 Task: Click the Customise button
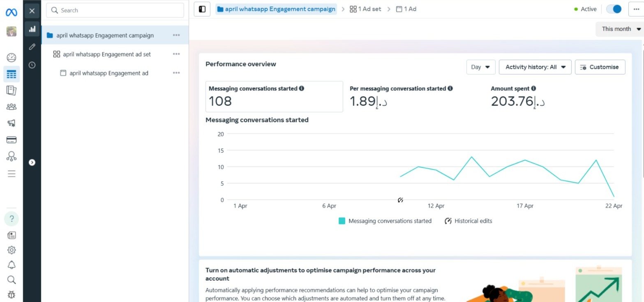600,67
